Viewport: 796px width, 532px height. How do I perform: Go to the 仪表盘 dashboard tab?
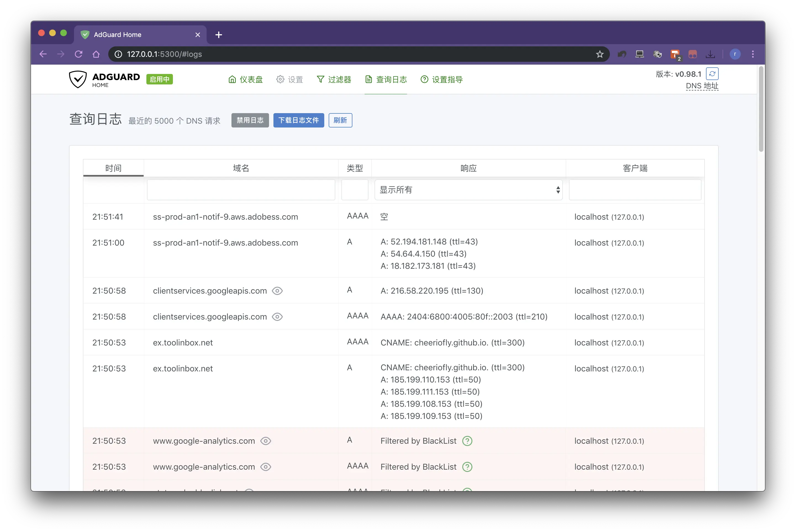click(246, 79)
